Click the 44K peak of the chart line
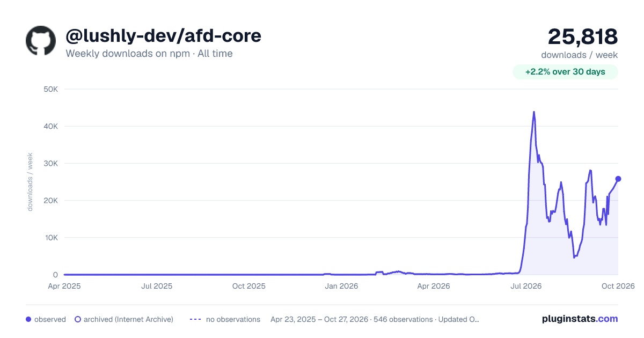The width and height of the screenshot is (644, 338). tap(533, 112)
